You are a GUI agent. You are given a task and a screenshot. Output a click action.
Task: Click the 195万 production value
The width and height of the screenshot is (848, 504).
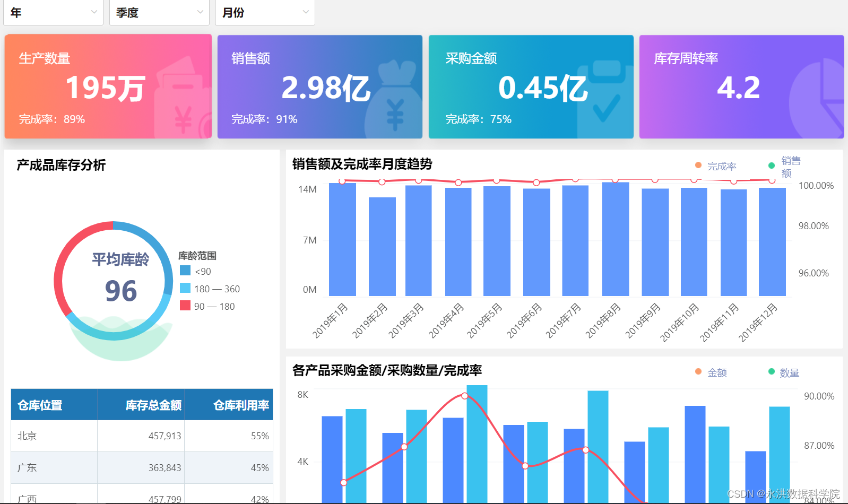click(105, 88)
